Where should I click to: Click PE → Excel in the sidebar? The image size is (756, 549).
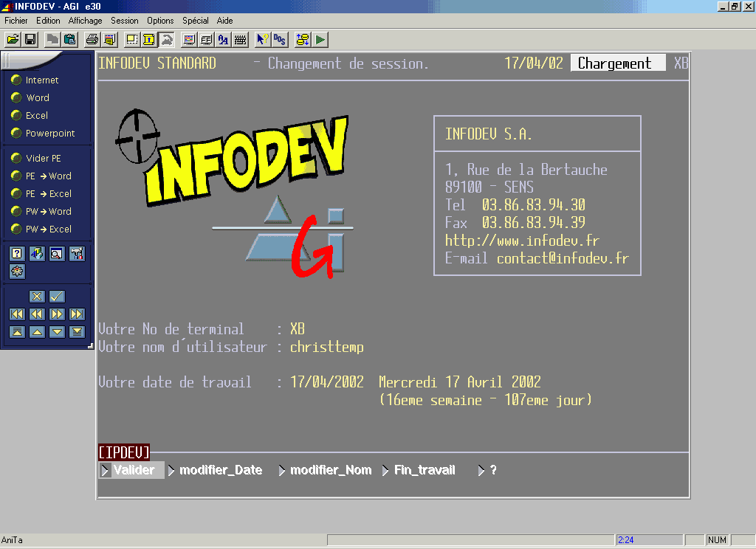click(x=41, y=194)
